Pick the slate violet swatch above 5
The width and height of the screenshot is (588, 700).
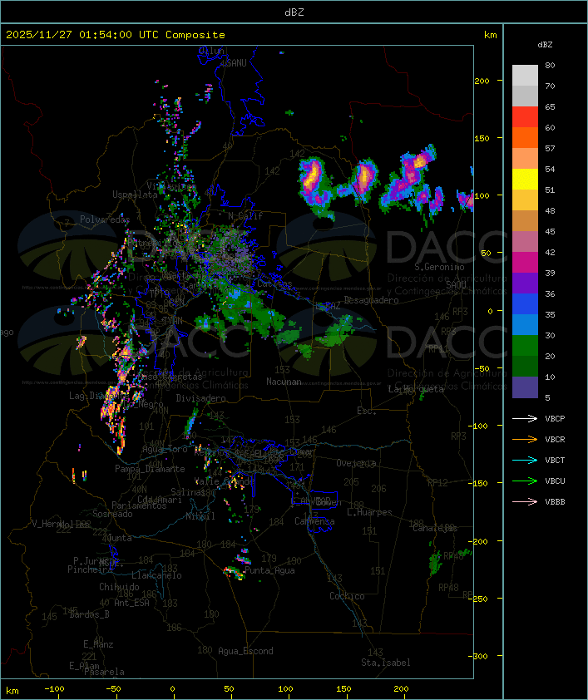(525, 387)
